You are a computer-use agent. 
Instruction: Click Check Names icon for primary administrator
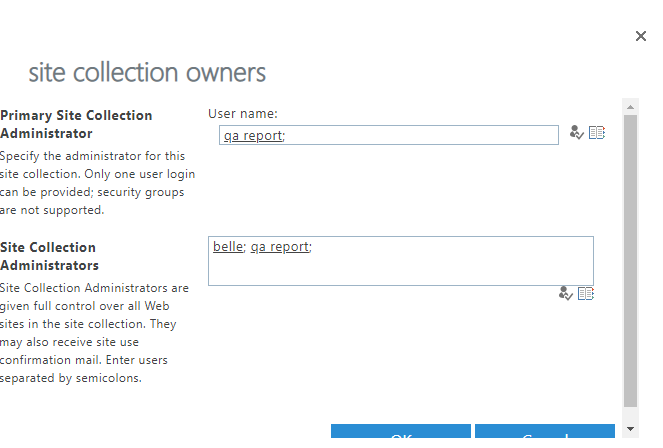577,132
